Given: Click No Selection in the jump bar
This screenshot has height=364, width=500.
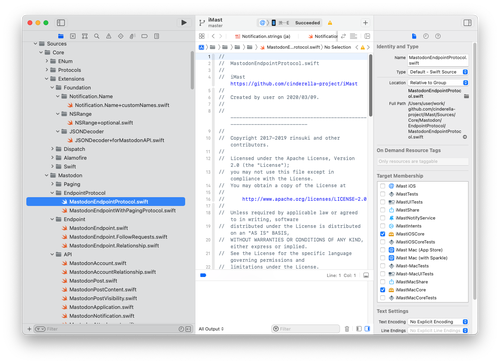Looking at the screenshot, I should click(x=337, y=47).
